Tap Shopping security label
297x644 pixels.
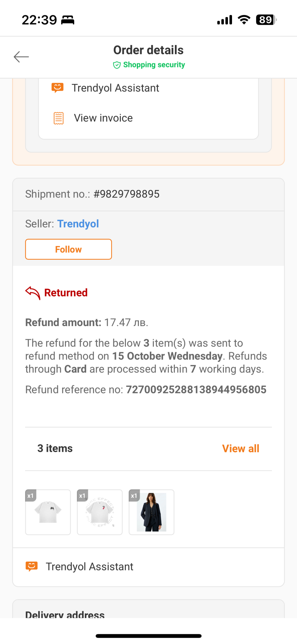coord(154,65)
